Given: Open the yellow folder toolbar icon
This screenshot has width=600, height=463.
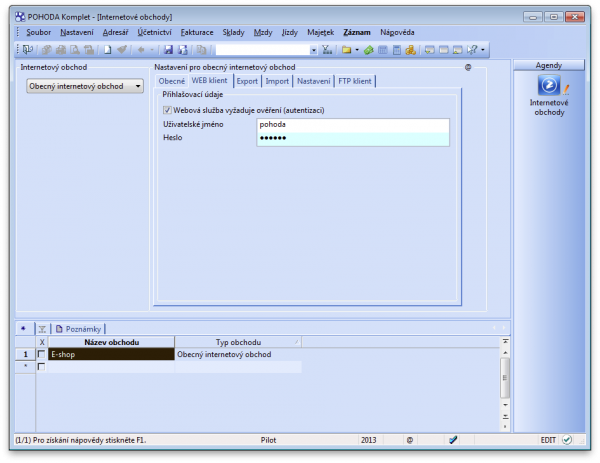Looking at the screenshot, I should point(347,50).
